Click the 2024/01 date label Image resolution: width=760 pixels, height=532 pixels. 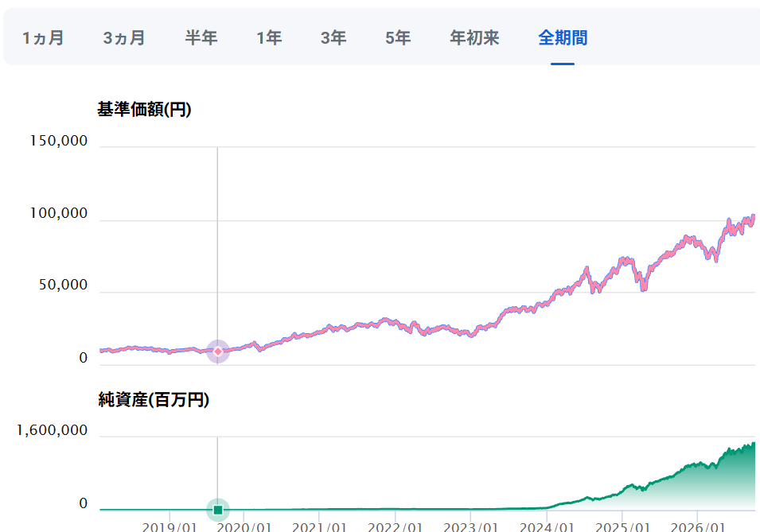click(548, 527)
